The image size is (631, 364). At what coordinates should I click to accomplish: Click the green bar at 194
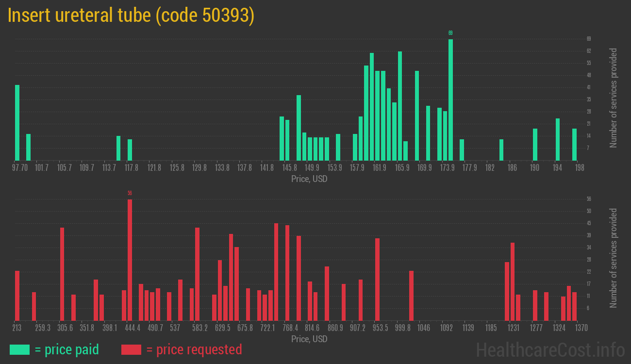pyautogui.click(x=558, y=139)
